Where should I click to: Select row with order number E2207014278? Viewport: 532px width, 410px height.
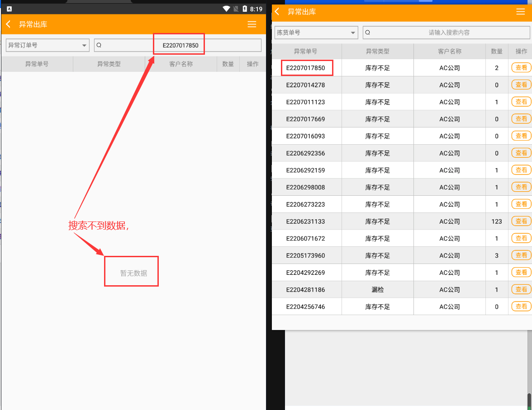pyautogui.click(x=306, y=85)
